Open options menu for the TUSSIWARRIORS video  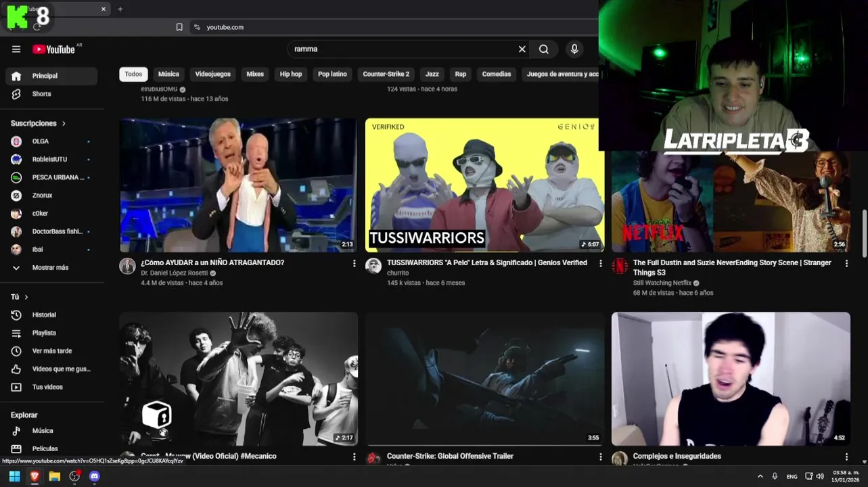coord(600,263)
